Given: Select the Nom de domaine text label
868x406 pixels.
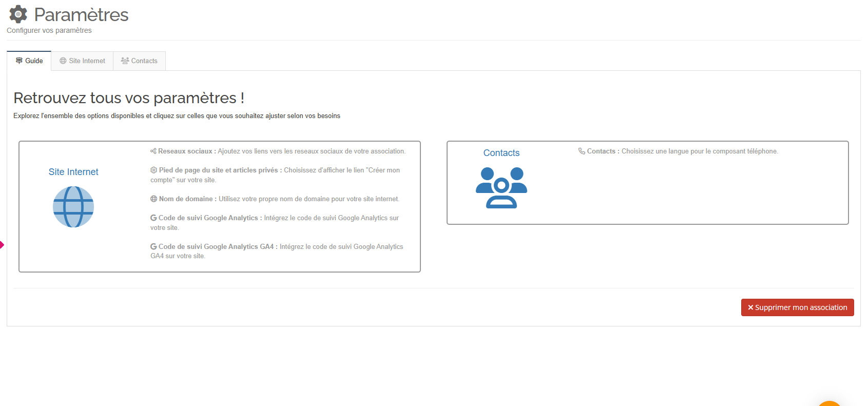Looking at the screenshot, I should tap(186, 199).
